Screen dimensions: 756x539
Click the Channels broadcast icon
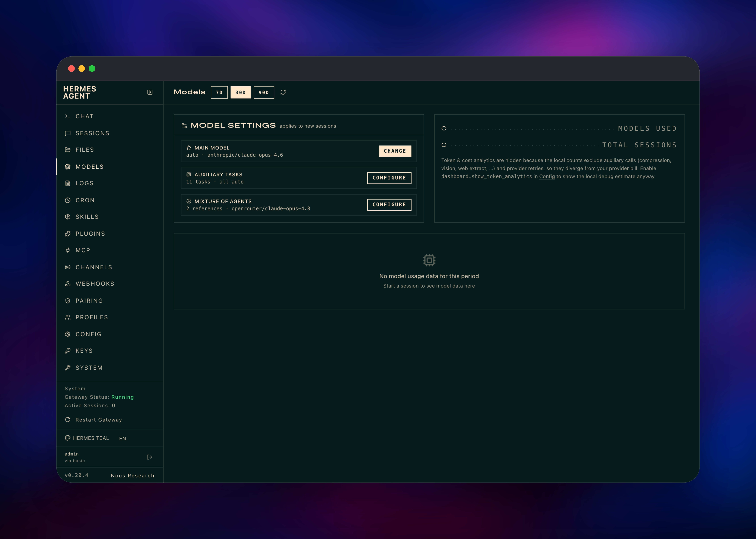point(68,267)
